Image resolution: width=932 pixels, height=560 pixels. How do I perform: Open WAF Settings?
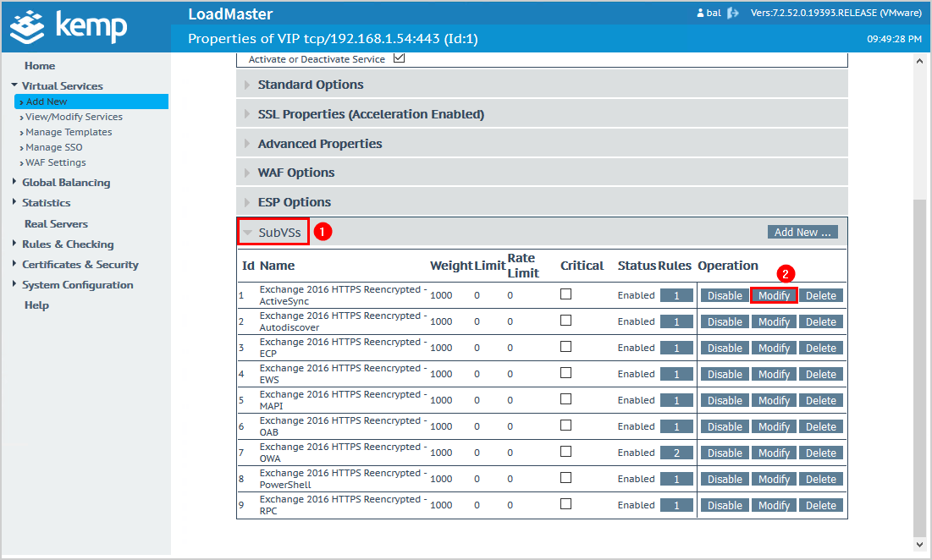(x=55, y=162)
